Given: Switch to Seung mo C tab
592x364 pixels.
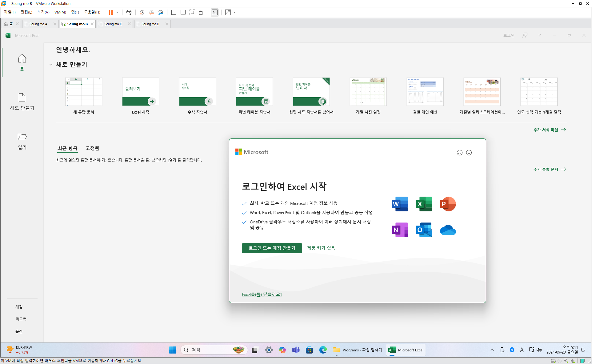Looking at the screenshot, I should (x=113, y=24).
